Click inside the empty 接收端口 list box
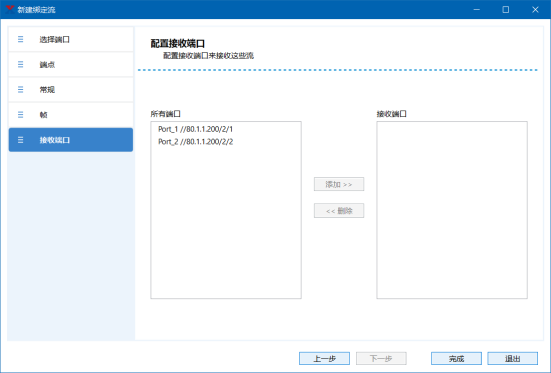551x373 pixels. pyautogui.click(x=452, y=210)
